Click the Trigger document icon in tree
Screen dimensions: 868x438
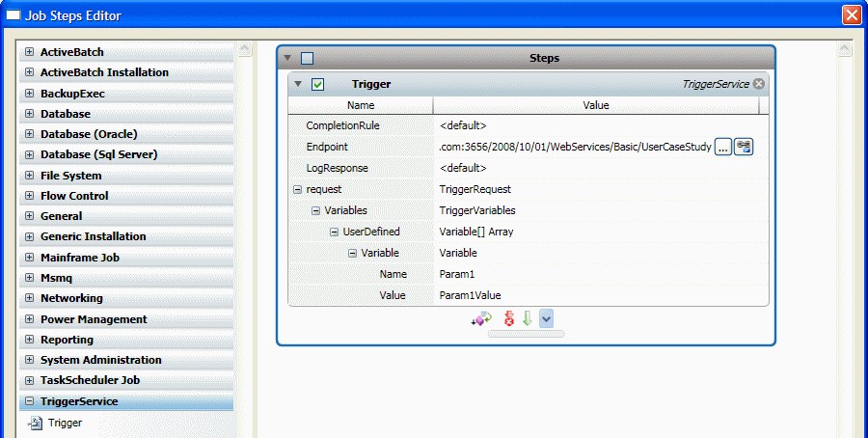[35, 424]
